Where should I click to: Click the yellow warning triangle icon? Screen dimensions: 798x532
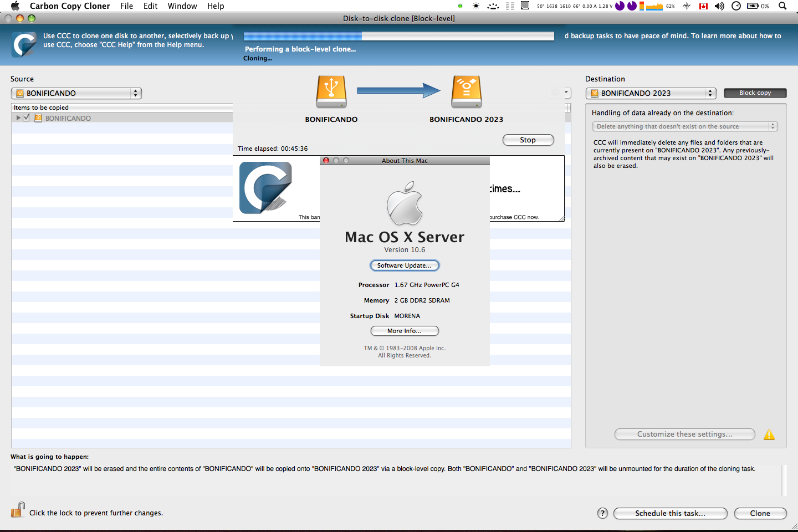coord(769,434)
